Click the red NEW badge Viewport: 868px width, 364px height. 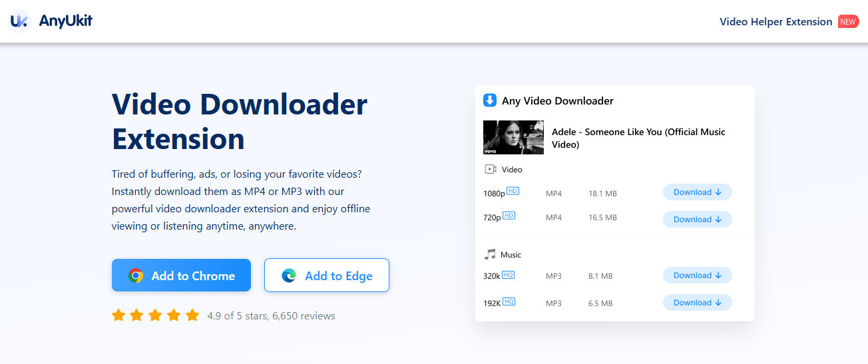[x=848, y=21]
